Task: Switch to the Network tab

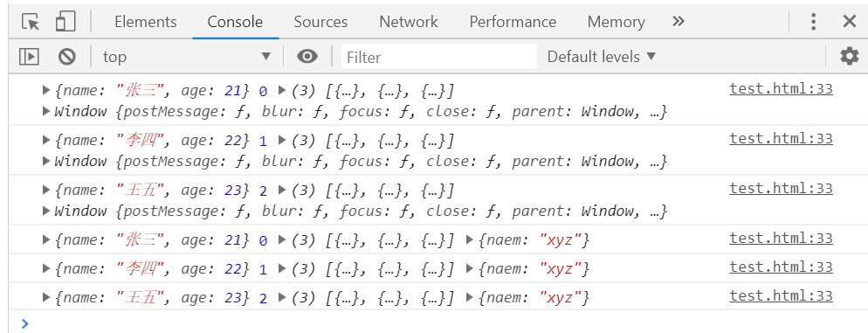Action: [409, 22]
